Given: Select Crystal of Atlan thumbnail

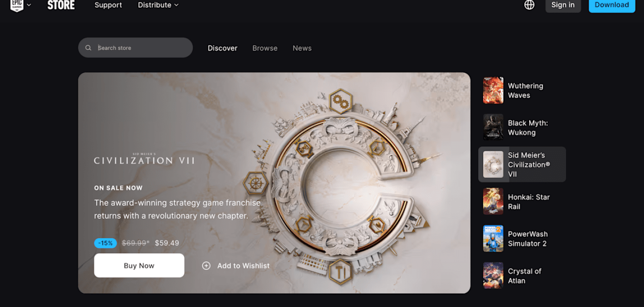Looking at the screenshot, I should 493,276.
